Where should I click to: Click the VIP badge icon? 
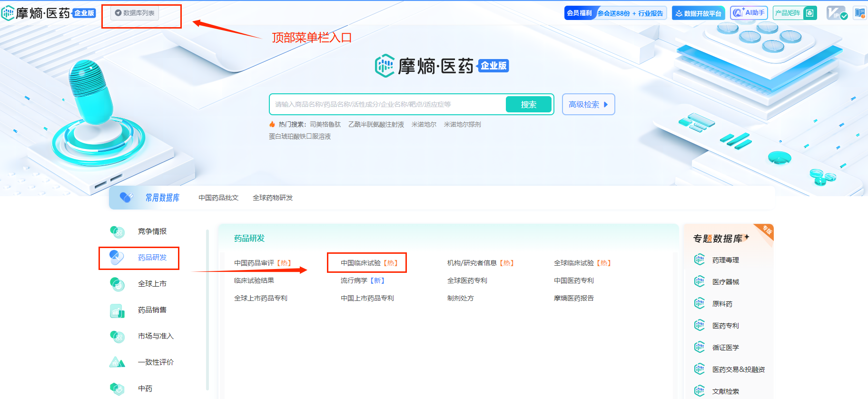(837, 13)
